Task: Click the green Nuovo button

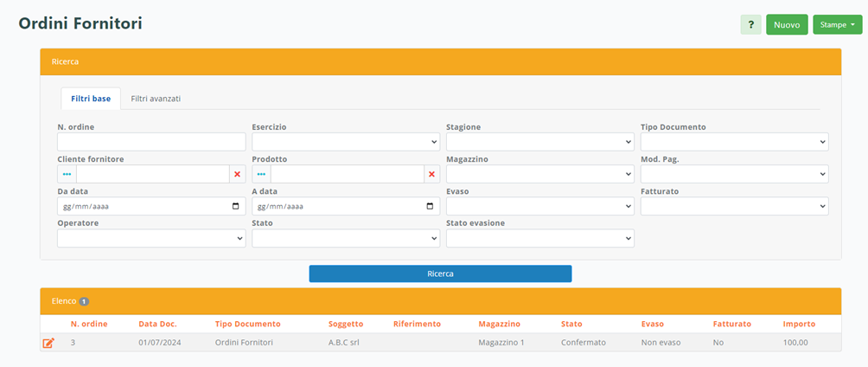Action: pyautogui.click(x=786, y=25)
